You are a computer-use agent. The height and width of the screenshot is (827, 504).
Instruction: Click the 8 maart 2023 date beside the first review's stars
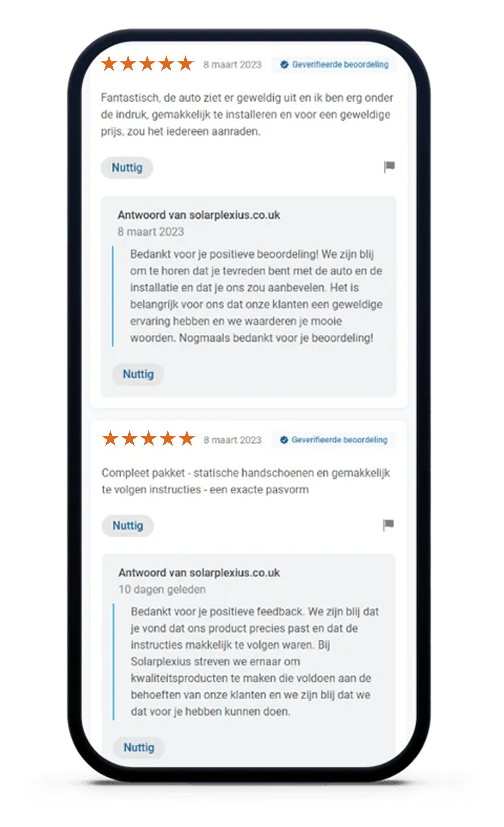pos(232,65)
